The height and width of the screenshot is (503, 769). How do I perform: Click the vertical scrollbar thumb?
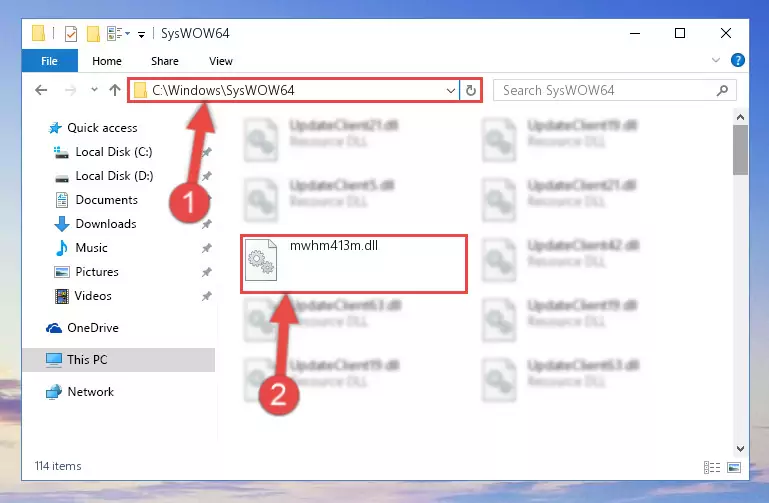(740, 150)
